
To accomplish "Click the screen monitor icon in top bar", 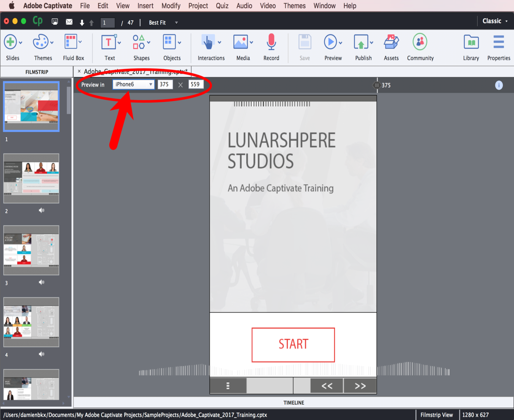I will 55,22.
